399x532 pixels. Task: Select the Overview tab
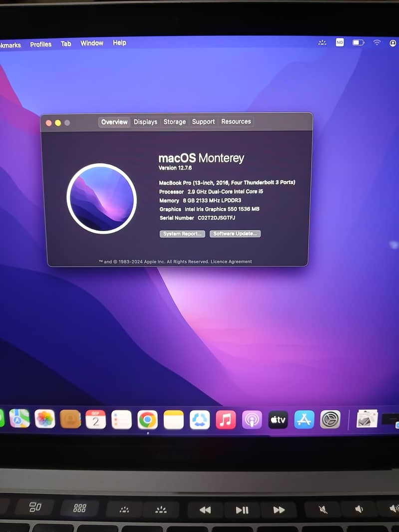pos(114,122)
